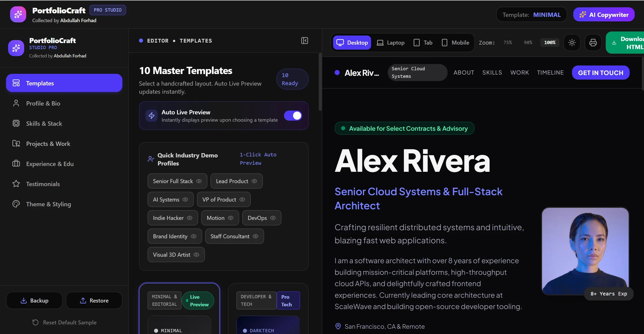Set zoom to 75%
Viewport: 644px width, 334px height.
[x=508, y=43]
